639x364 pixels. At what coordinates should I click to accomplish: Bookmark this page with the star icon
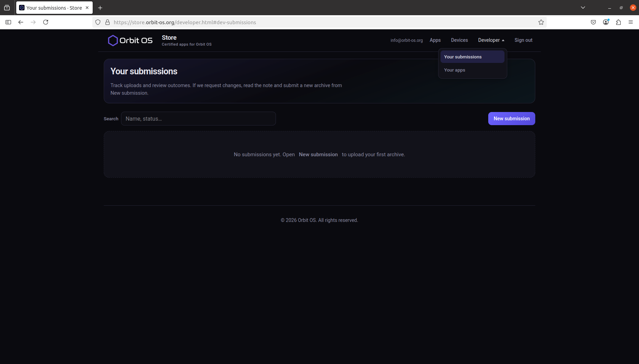541,22
